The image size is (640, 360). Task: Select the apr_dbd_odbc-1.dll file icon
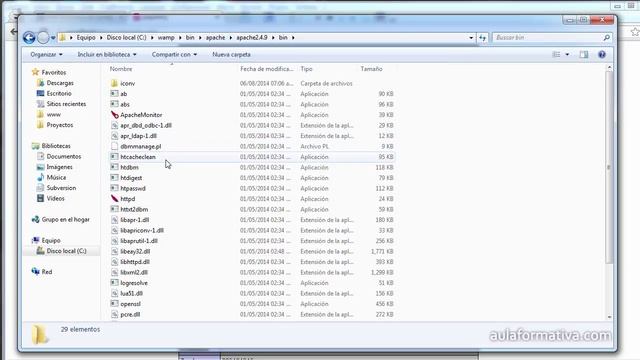114,125
